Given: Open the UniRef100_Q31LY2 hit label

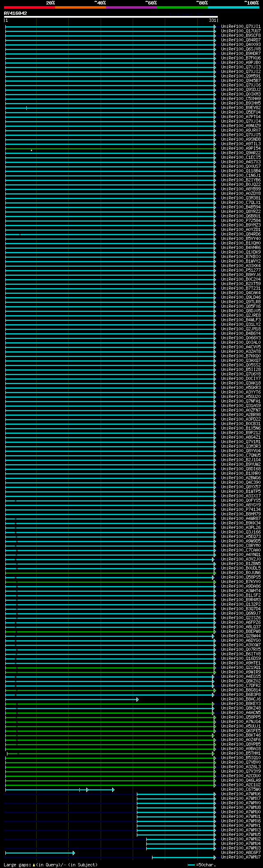Looking at the screenshot, I should 241,324.
